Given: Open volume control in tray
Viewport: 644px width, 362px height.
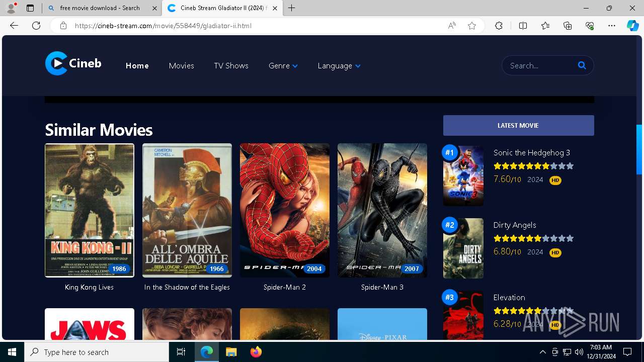Looking at the screenshot, I should pos(579,352).
